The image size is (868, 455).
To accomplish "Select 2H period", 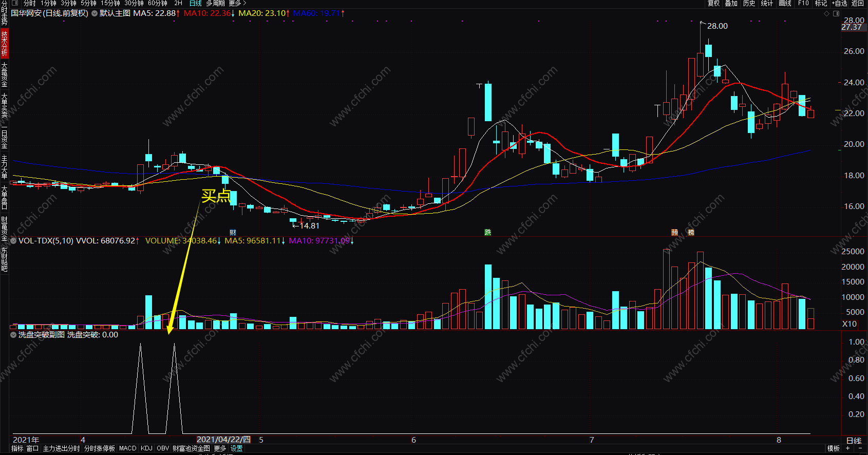I will tap(178, 3).
